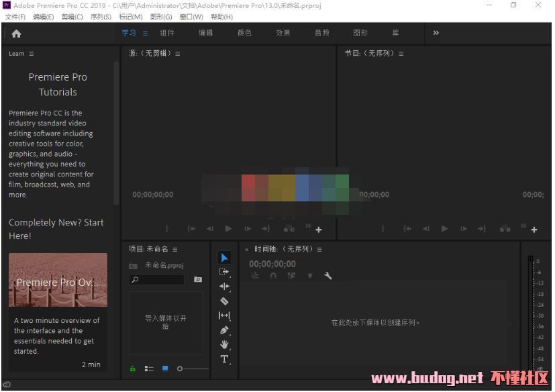Select the Hand tool

click(x=224, y=344)
